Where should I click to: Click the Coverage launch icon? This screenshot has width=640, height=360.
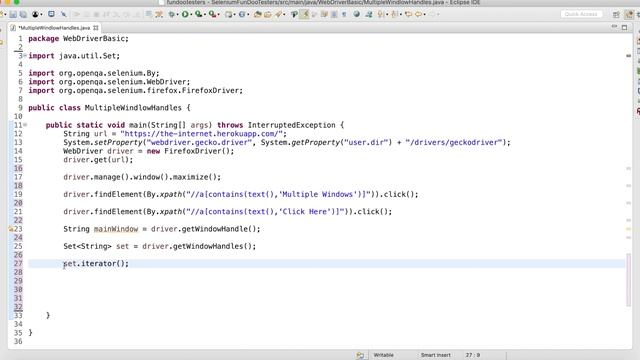click(198, 14)
